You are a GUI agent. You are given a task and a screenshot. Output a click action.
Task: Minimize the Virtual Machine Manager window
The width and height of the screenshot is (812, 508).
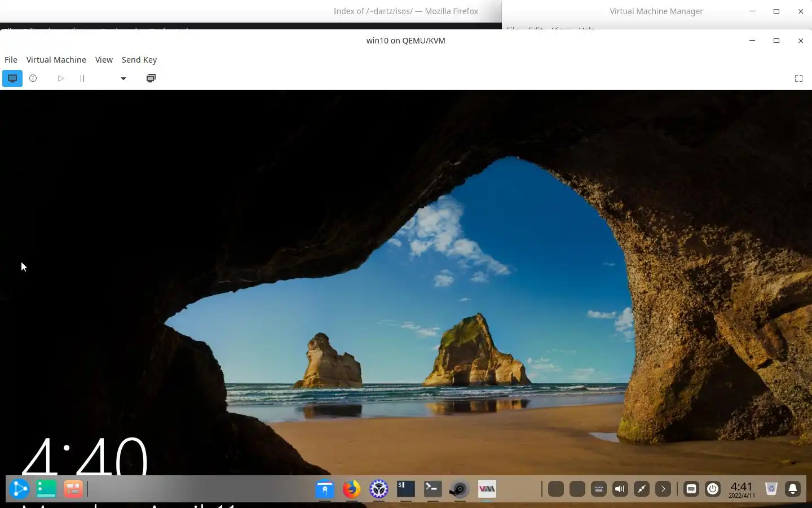coord(752,11)
